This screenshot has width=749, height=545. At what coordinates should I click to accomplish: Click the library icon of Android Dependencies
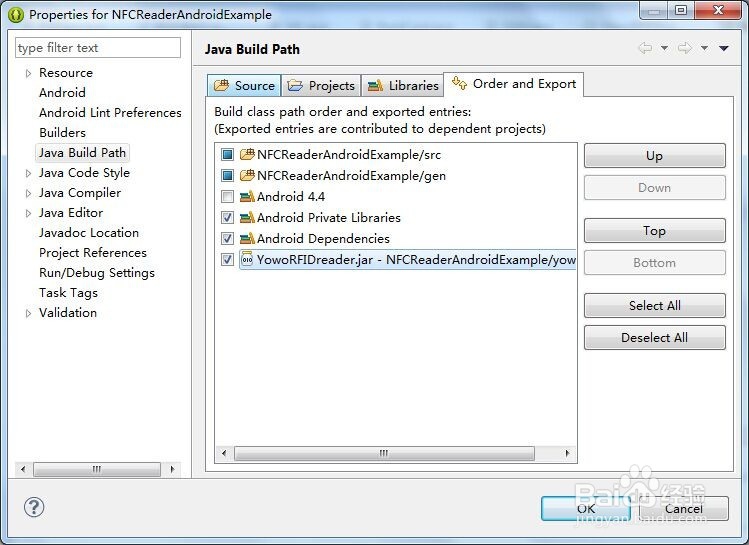click(247, 238)
